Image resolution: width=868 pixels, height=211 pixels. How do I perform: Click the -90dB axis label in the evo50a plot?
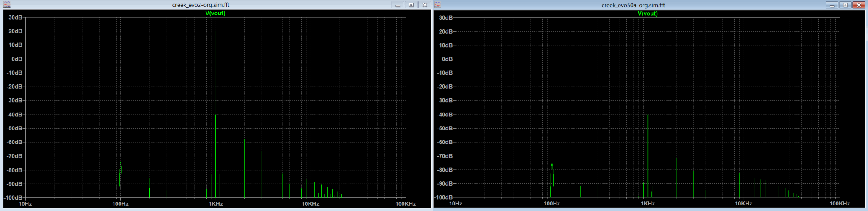coord(445,183)
